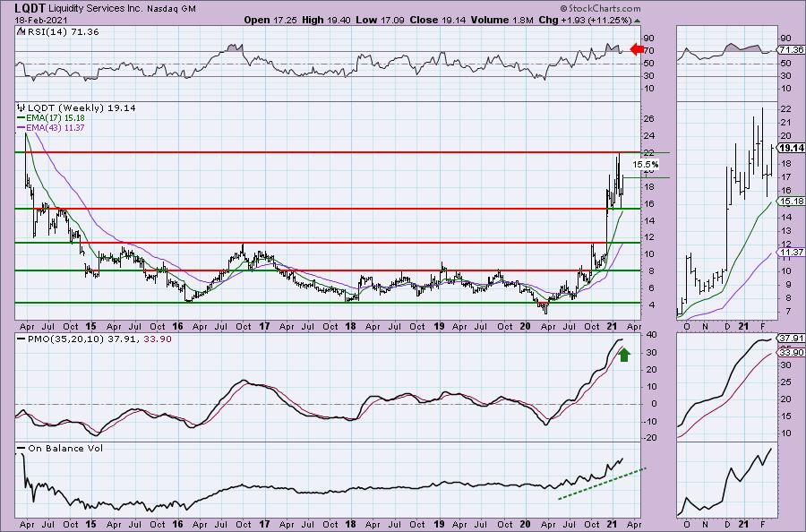Click the 15.18 EMA tag in zoom panel
Image resolution: width=806 pixels, height=532 pixels.
pos(791,202)
